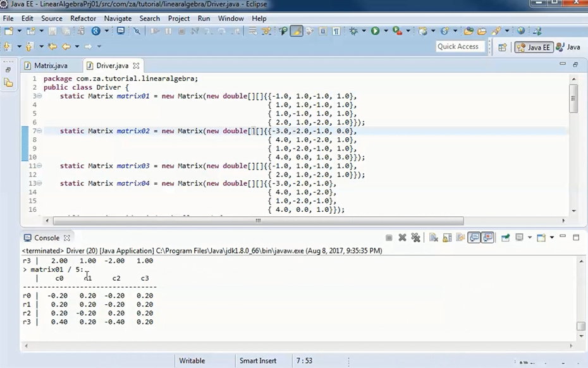Pin the Console view

click(x=505, y=237)
